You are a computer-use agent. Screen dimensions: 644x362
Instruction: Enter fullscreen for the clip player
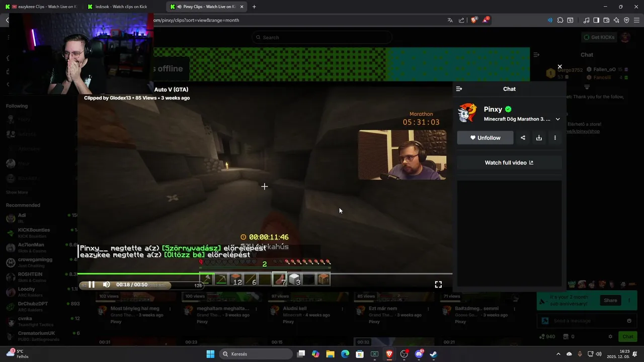(x=438, y=285)
